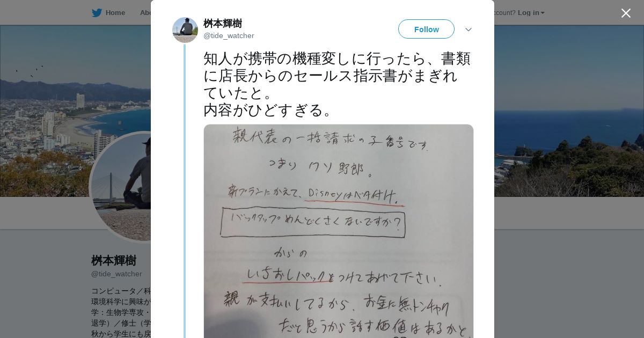Click the dimmed backdrop right of tweet
This screenshot has height=338, width=644.
[x=569, y=268]
